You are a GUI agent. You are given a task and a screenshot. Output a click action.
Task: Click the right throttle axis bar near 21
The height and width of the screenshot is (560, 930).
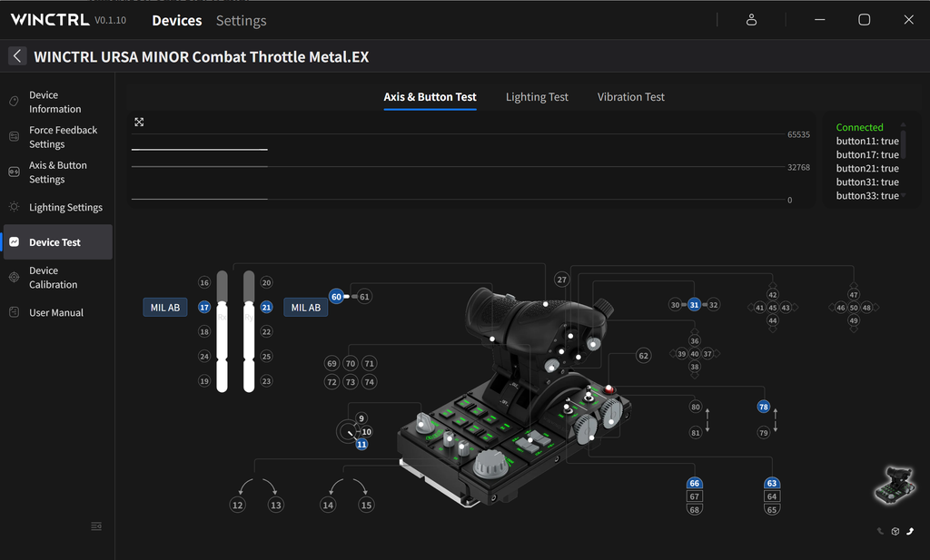tap(249, 331)
